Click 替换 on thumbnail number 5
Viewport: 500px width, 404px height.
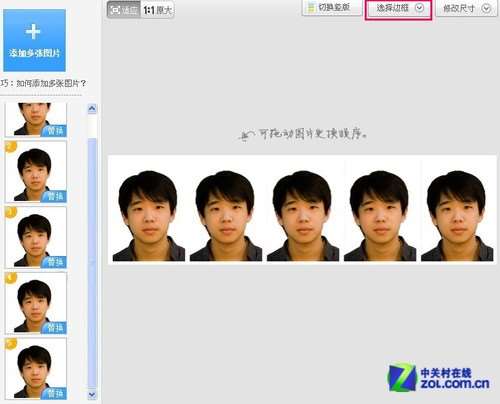pyautogui.click(x=54, y=394)
